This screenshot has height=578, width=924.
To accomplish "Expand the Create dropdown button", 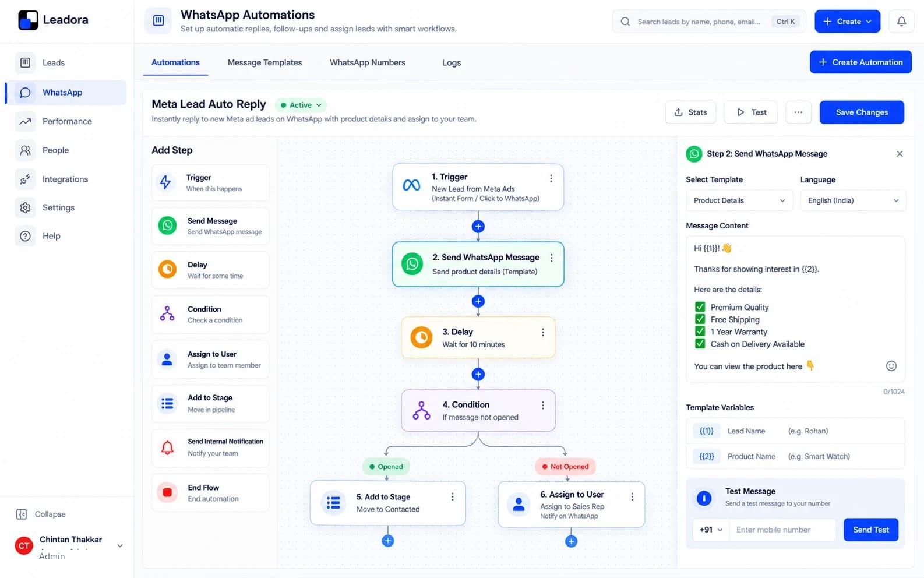I will [x=847, y=22].
